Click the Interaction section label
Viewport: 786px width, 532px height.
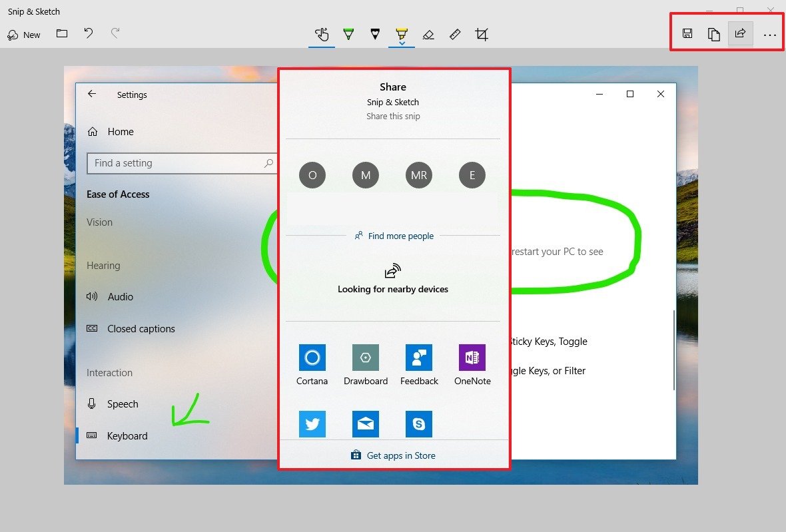click(x=109, y=373)
